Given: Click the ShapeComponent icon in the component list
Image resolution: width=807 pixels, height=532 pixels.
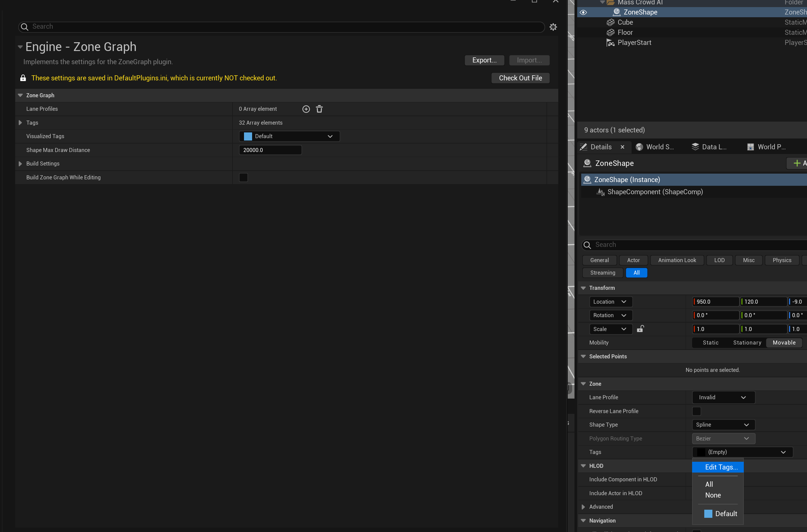Looking at the screenshot, I should click(600, 192).
